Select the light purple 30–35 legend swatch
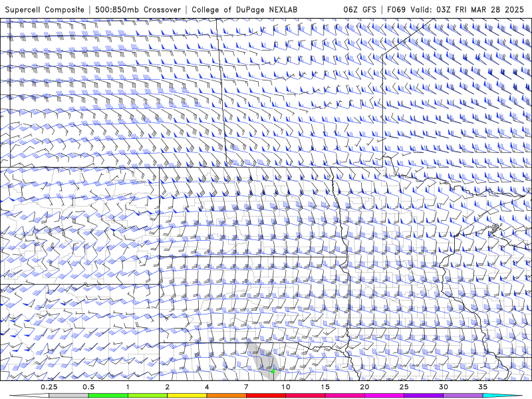The image size is (532, 399). click(463, 396)
